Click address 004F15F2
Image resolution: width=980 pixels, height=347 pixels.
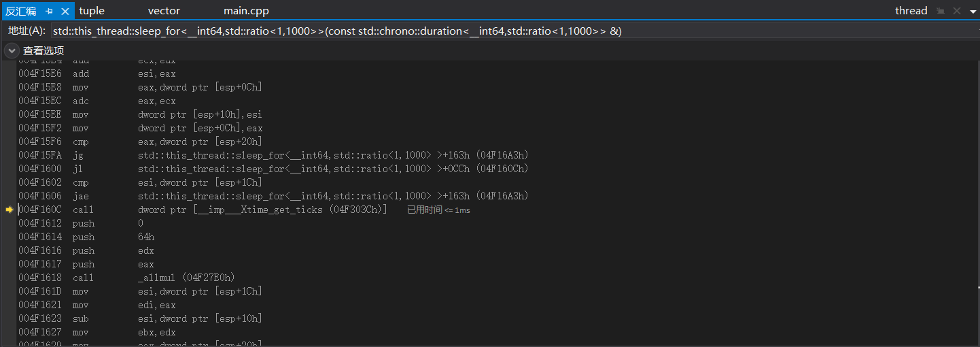[40, 128]
